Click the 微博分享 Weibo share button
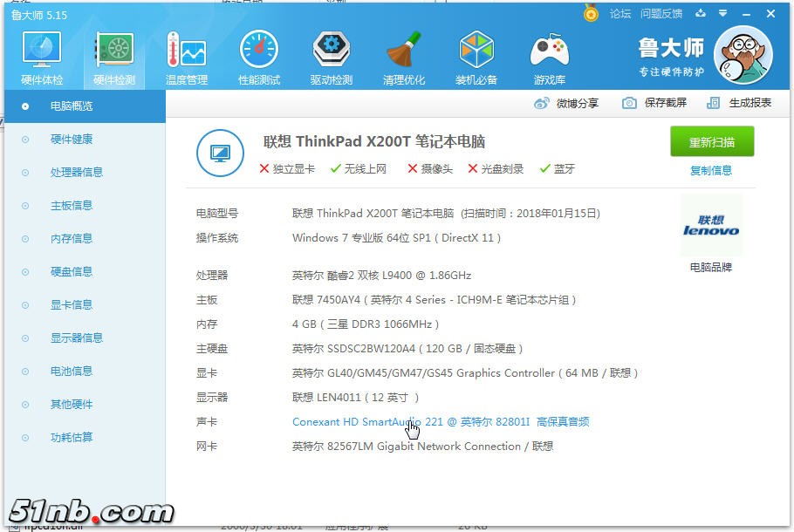The height and width of the screenshot is (532, 794). [x=566, y=103]
